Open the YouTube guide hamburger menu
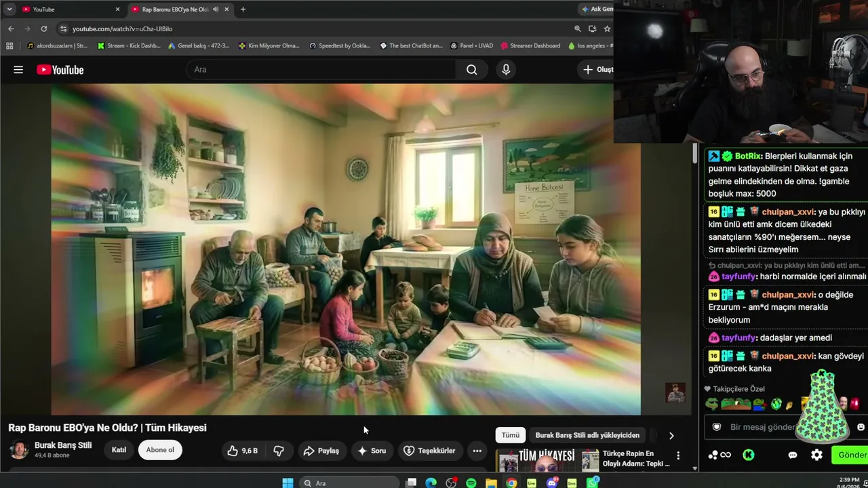 18,70
